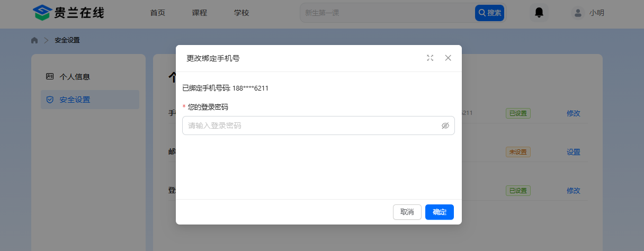Click the home breadcrumb icon
Image resolution: width=644 pixels, height=251 pixels.
(x=34, y=40)
